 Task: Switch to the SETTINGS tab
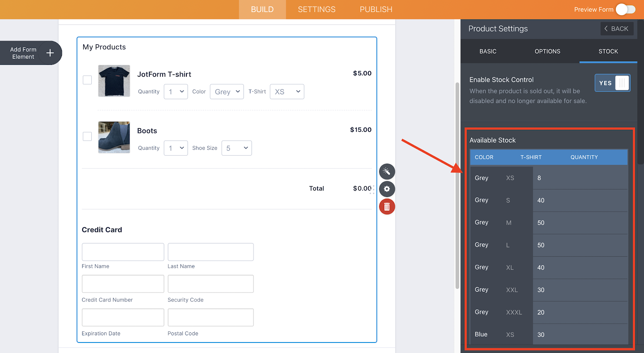pos(317,9)
